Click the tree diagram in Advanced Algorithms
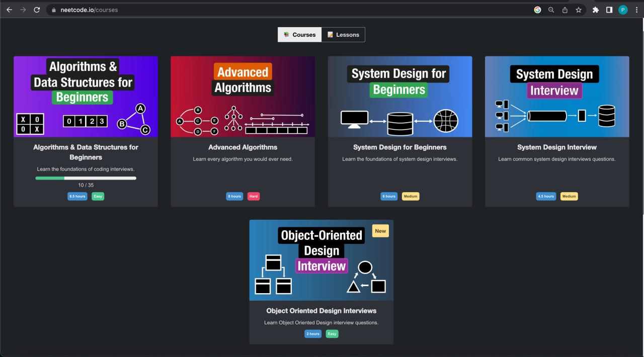644x357 pixels. coord(233,119)
